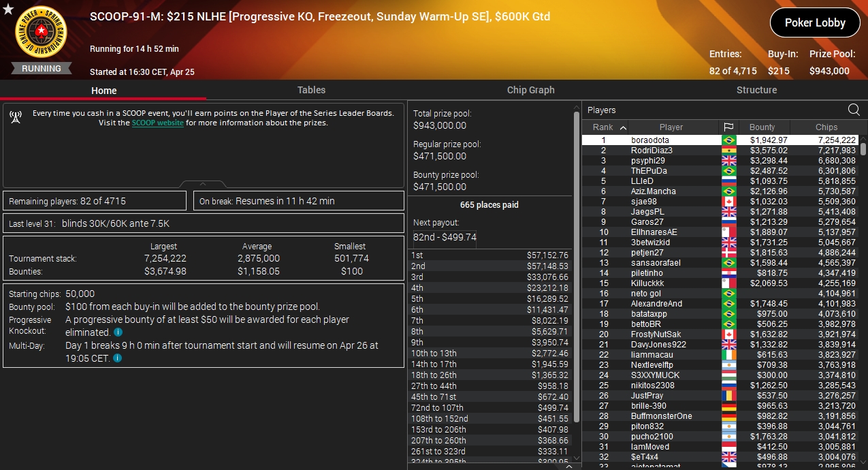Click the flag icon beside Killuckkk
Screen dimensions: 868x470
(728, 283)
